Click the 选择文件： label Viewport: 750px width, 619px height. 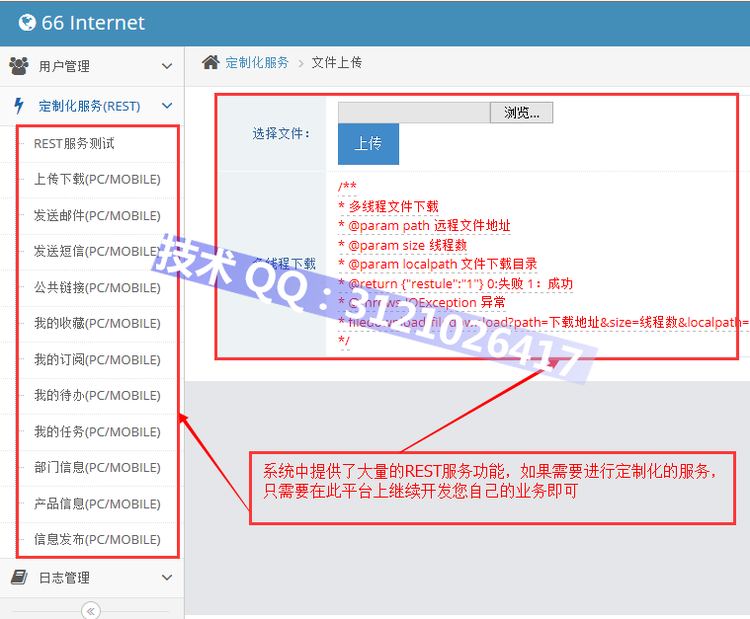tap(281, 133)
